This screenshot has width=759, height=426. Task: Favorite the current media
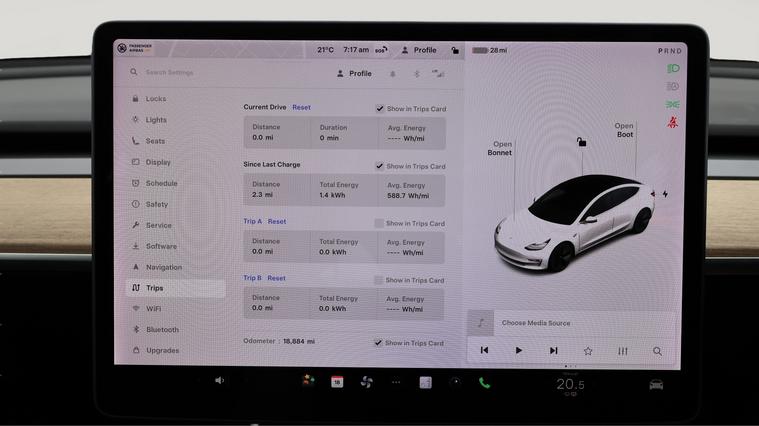coord(588,351)
